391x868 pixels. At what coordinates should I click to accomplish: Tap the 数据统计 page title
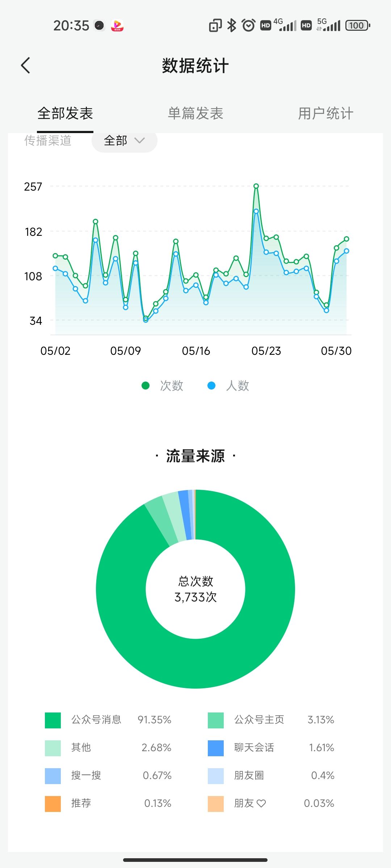tap(195, 66)
